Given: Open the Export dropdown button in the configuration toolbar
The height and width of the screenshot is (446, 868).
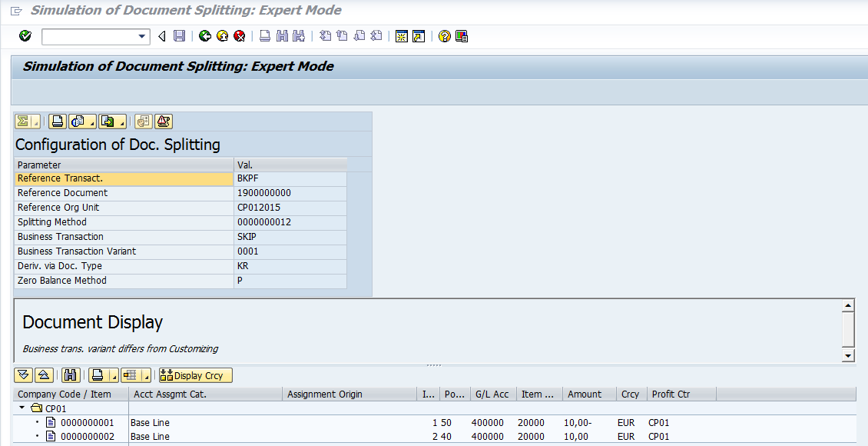Looking at the screenshot, I should point(112,121).
